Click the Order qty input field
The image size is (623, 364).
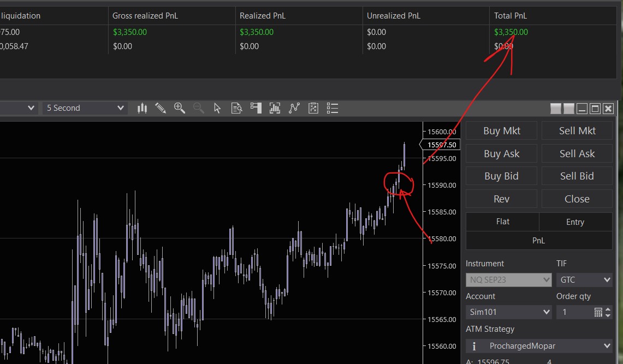click(574, 312)
